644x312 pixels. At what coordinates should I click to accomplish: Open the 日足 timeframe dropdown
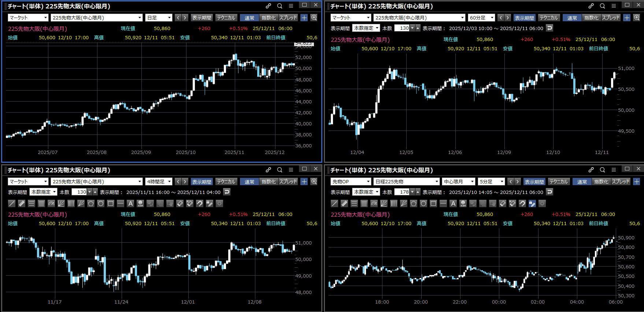[x=159, y=18]
